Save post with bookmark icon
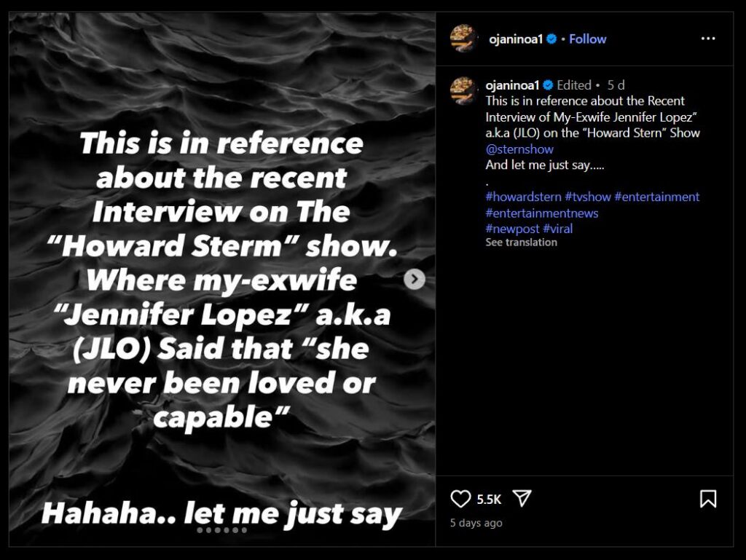This screenshot has width=746, height=560. pos(707,499)
